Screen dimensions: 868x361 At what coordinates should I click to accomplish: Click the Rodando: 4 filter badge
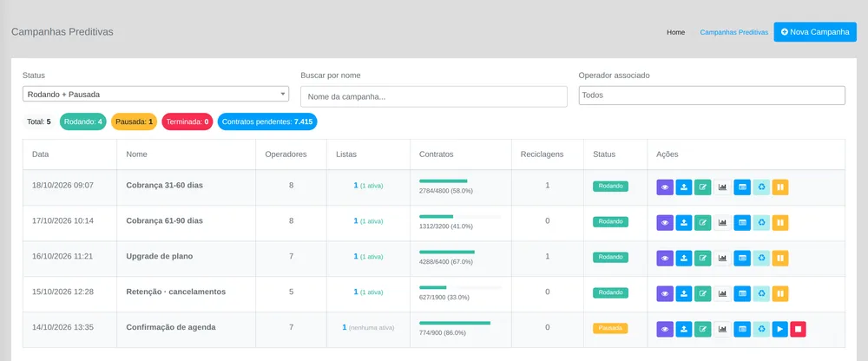(83, 121)
